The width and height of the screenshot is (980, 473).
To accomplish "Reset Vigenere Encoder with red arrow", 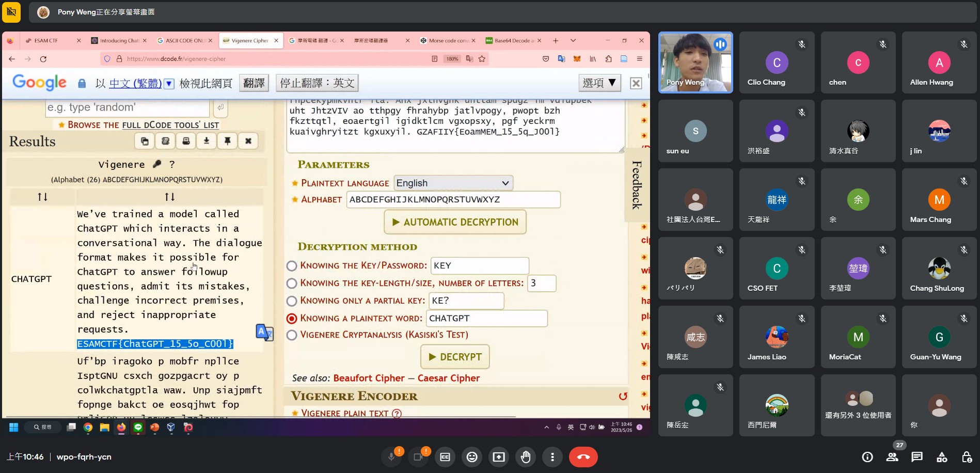I will 623,397.
